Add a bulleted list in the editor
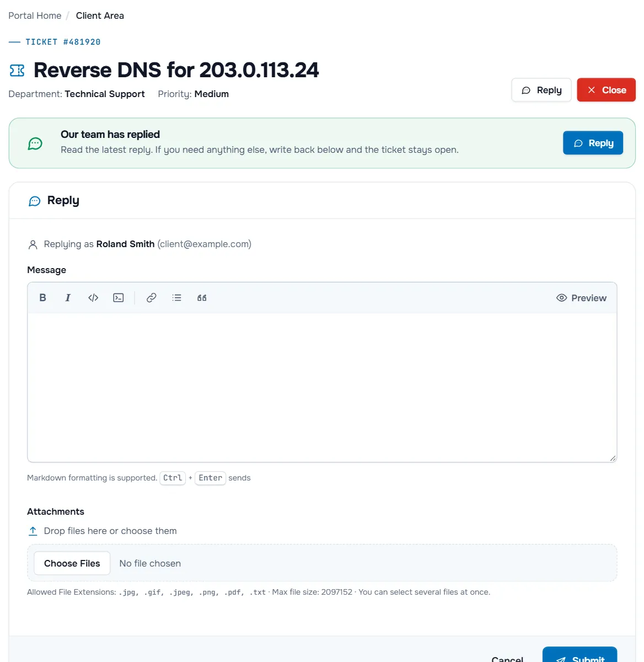This screenshot has height=662, width=644. [176, 298]
